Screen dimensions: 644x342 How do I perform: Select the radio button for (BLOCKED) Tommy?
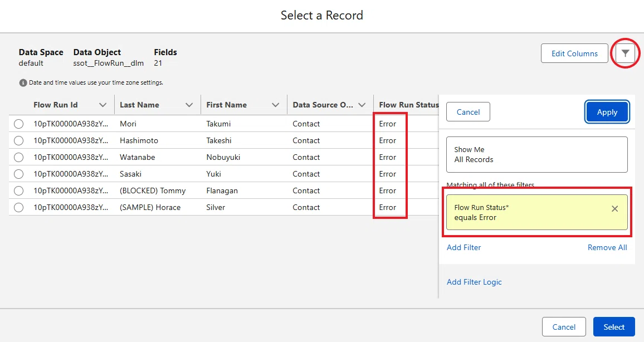coord(18,191)
